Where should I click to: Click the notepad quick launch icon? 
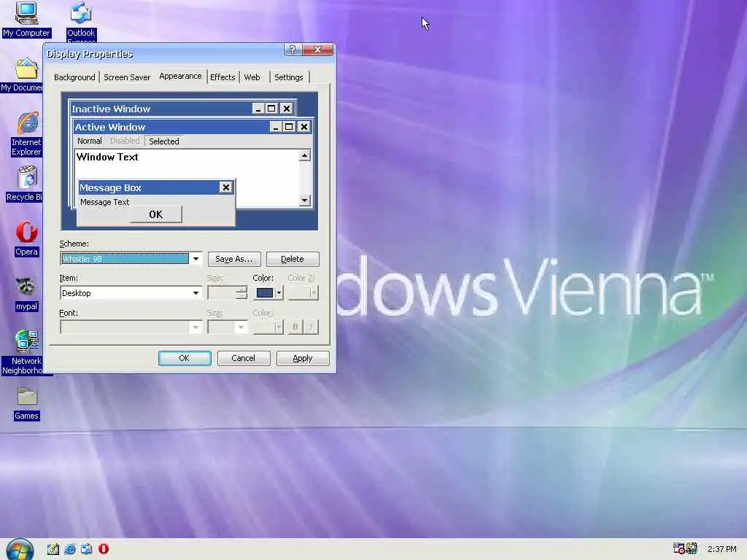[53, 549]
